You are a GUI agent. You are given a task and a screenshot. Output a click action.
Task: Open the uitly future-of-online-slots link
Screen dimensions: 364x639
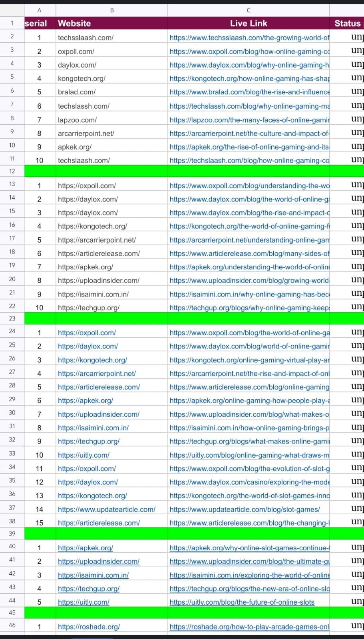(x=242, y=602)
